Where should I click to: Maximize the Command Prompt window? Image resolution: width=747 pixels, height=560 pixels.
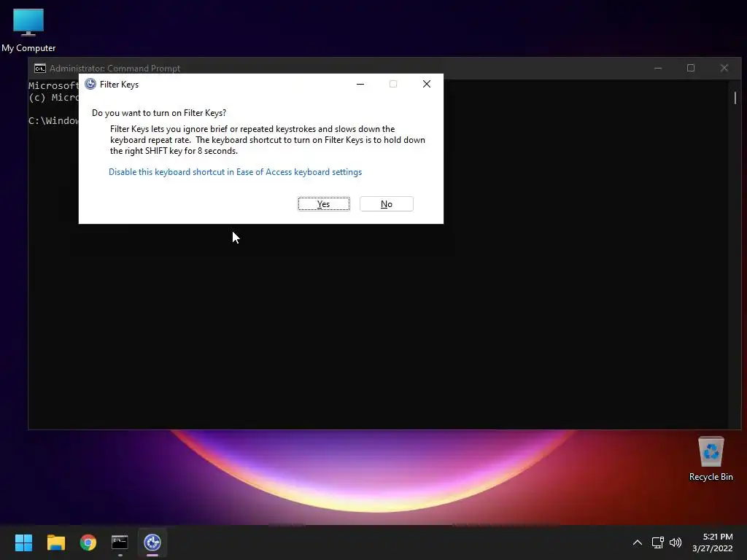point(691,68)
